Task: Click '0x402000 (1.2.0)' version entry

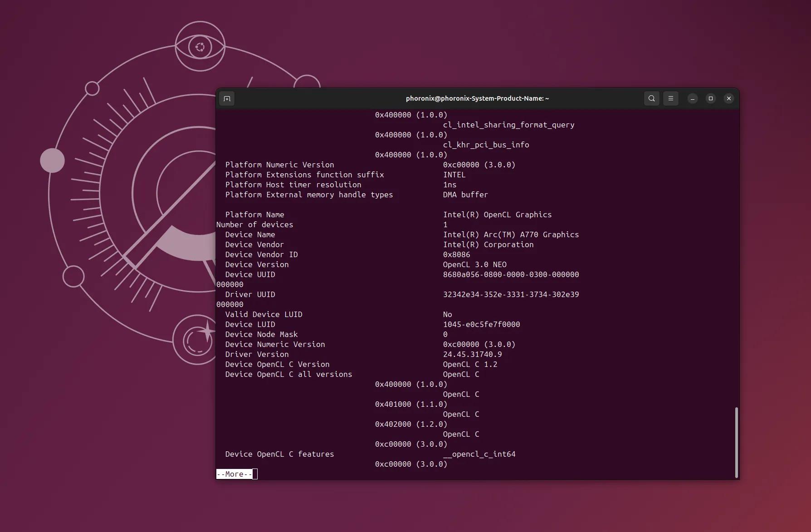Action: tap(411, 424)
